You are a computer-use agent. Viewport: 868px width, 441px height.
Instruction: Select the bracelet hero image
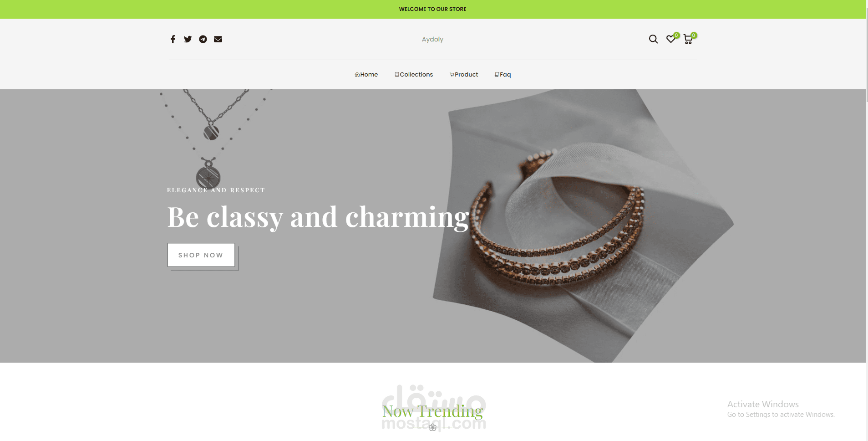click(x=583, y=226)
